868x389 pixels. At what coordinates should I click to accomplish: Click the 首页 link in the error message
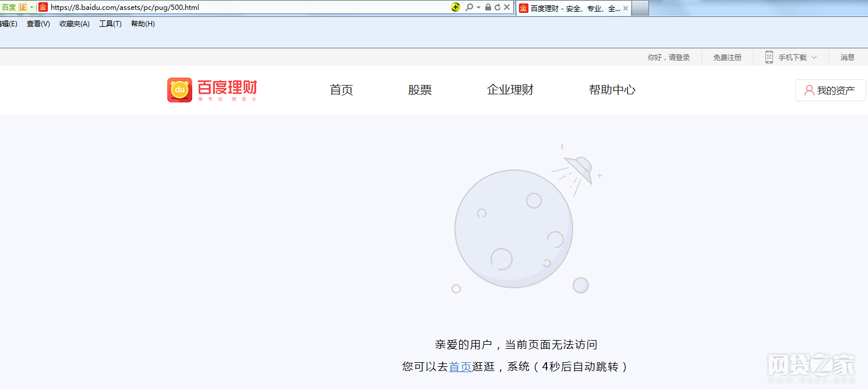[460, 367]
